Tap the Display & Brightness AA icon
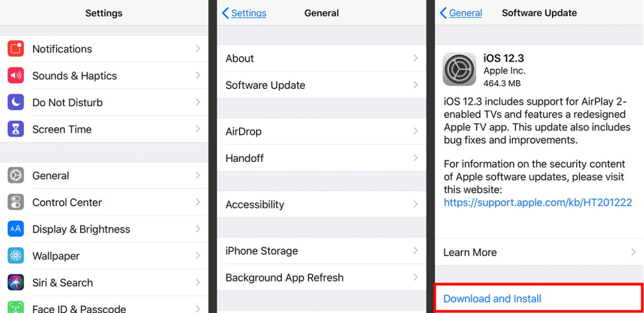 click(x=16, y=229)
